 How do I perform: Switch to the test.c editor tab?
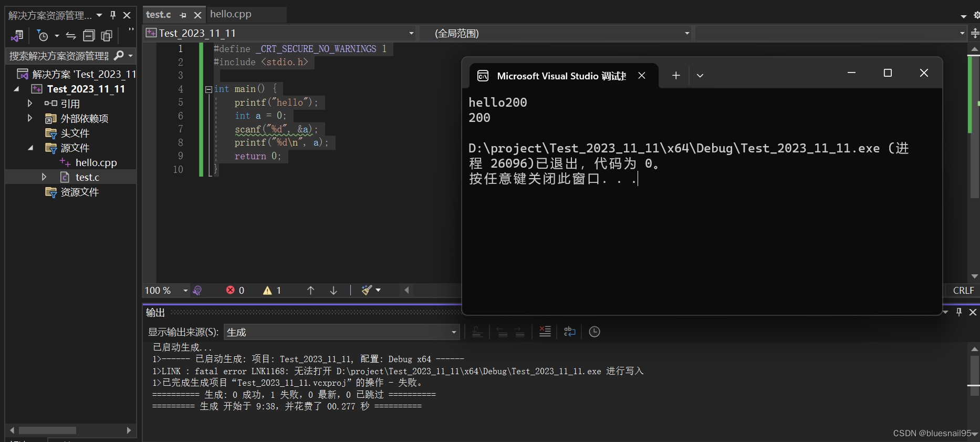coord(159,15)
